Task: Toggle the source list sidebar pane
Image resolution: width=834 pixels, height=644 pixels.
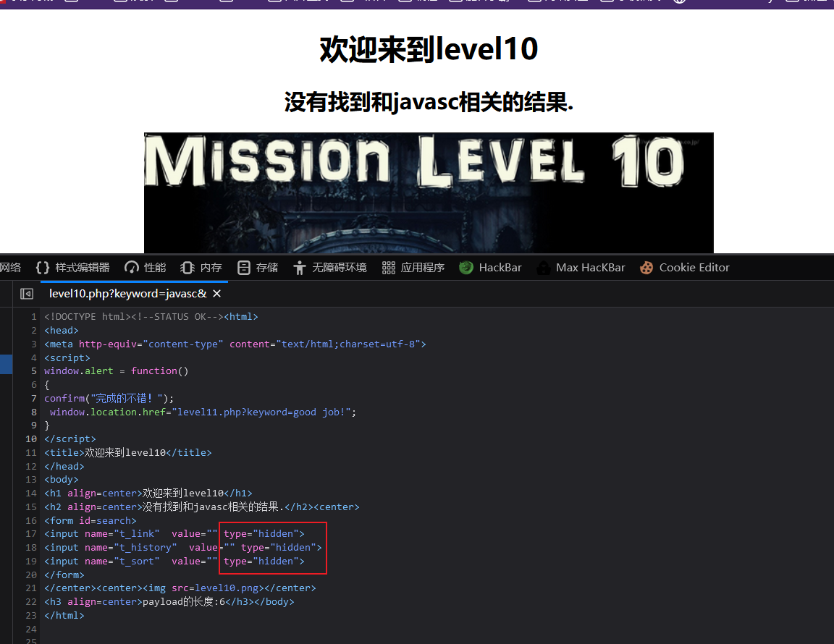Action: [27, 294]
